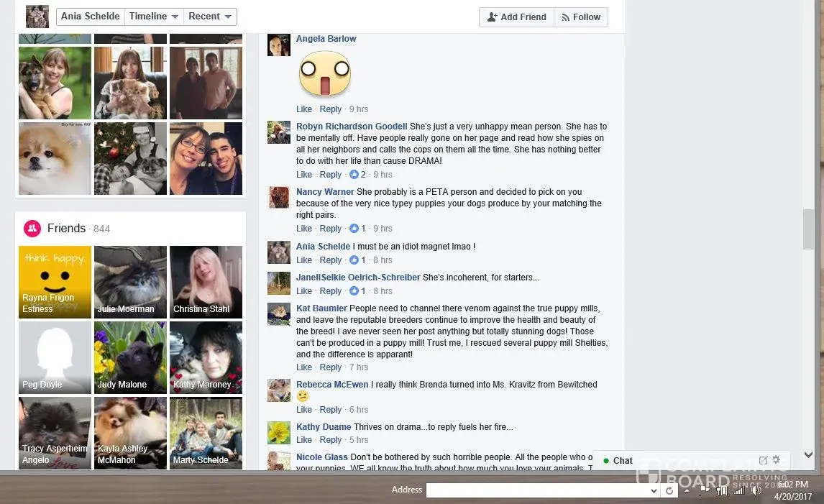Screen dimensions: 824x504
Task: Open the Address bar dropdown arrow
Action: click(654, 491)
